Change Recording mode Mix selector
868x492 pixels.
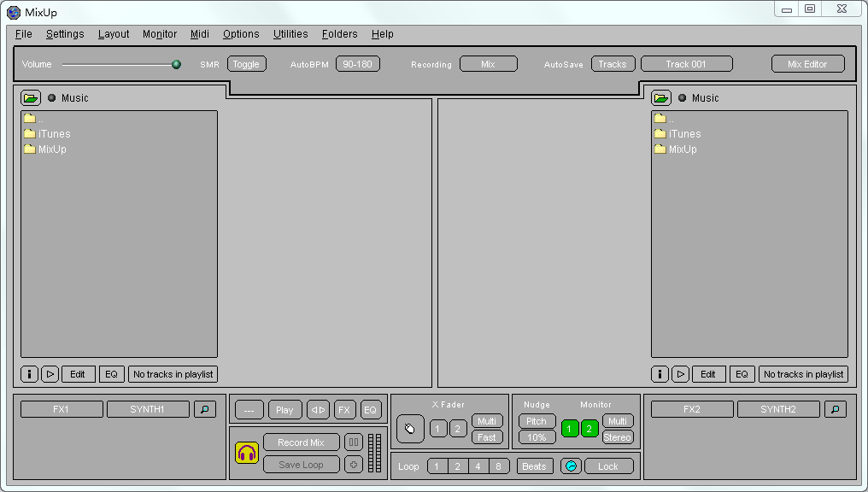(x=489, y=64)
